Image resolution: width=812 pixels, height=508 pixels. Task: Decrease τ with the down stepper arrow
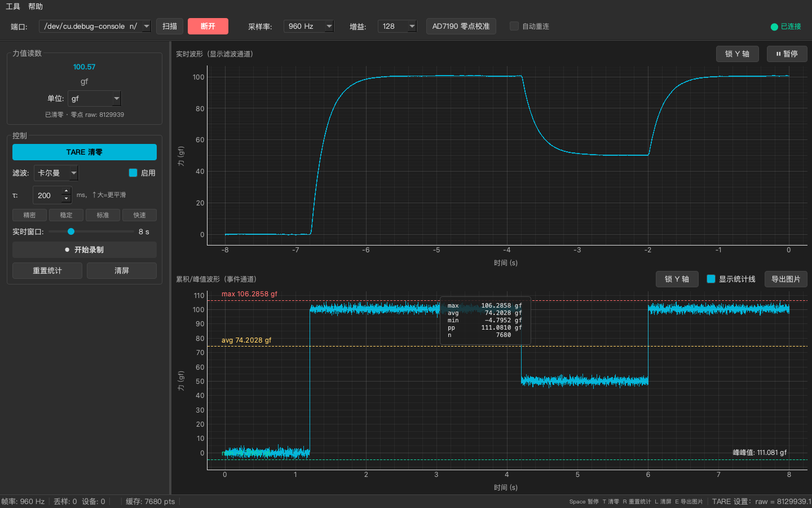pos(67,199)
